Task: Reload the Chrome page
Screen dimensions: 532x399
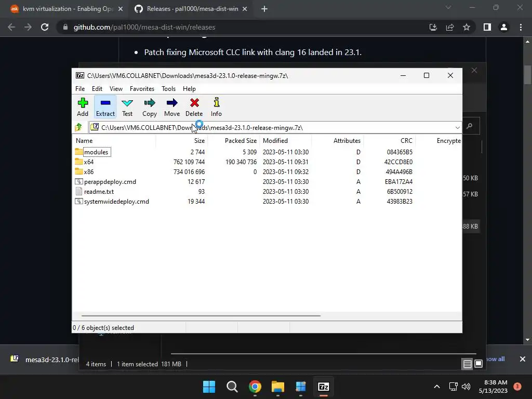Action: click(x=45, y=27)
